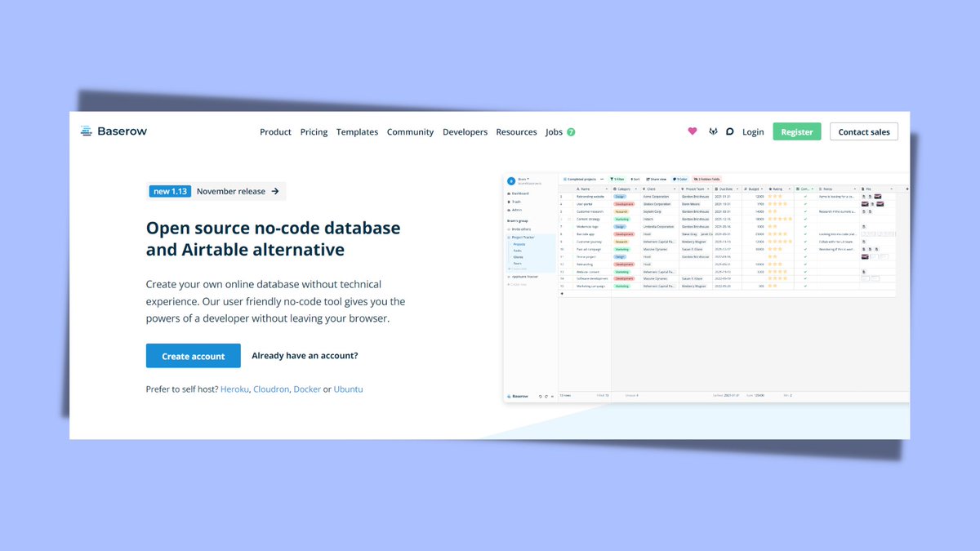Expand Applicant Tracker database in the preview
This screenshot has height=551, width=980.
(x=523, y=277)
